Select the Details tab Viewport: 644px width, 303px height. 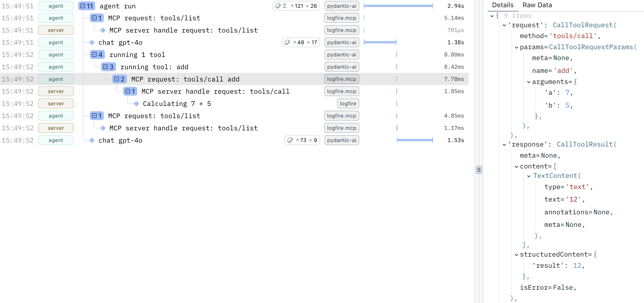[503, 5]
